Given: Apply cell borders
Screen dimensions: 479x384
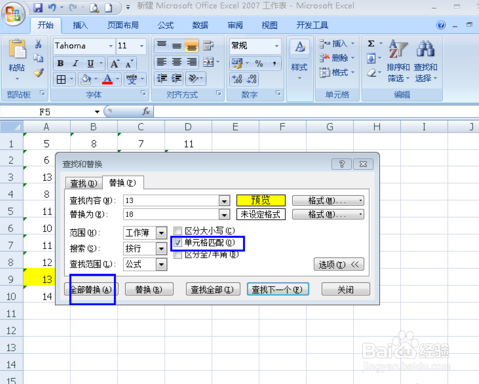Looking at the screenshot, I should (61, 79).
